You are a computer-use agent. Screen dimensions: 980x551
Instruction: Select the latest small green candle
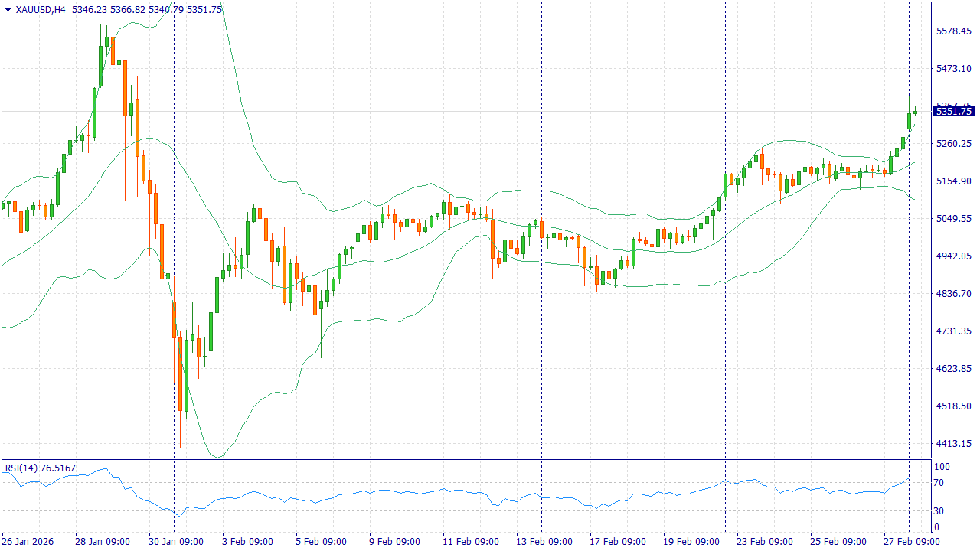pyautogui.click(x=915, y=112)
